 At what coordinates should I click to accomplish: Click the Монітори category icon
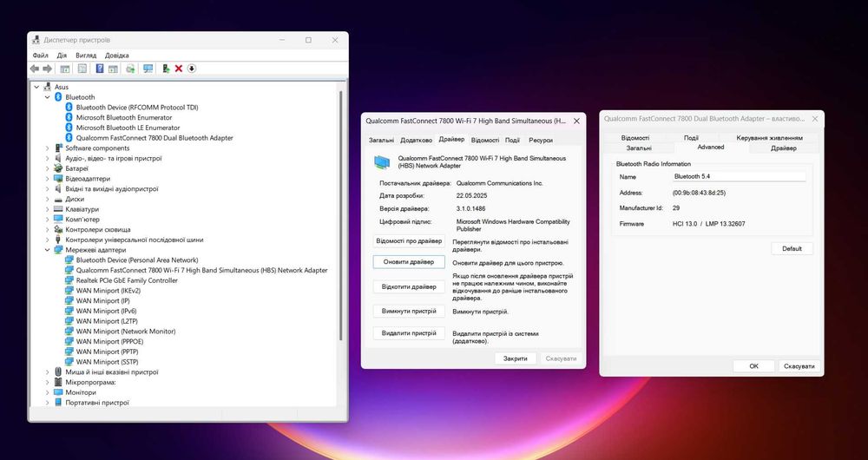[58, 392]
